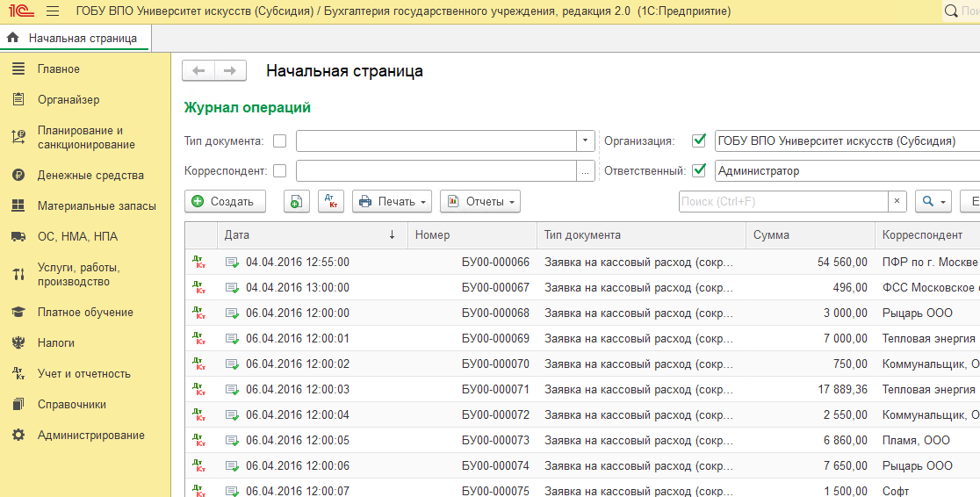Open Корреспондент selection ellipsis button
The image size is (980, 497).
(x=585, y=170)
